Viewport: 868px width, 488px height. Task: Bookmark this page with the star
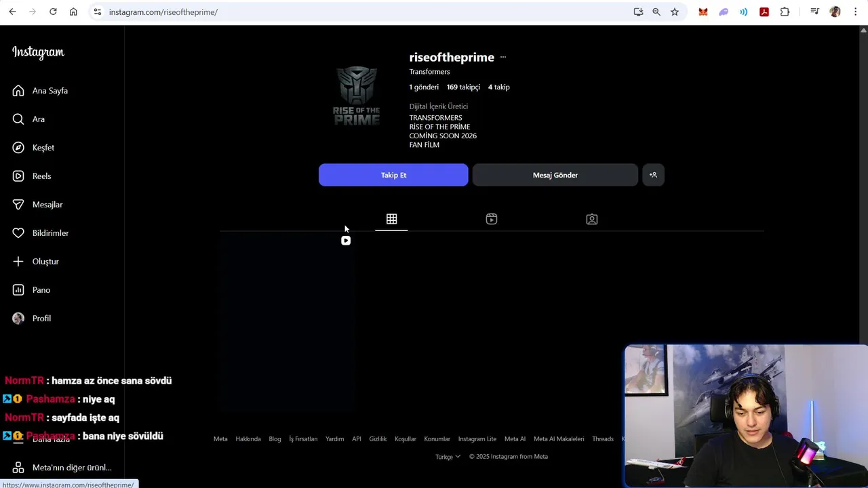click(x=675, y=12)
